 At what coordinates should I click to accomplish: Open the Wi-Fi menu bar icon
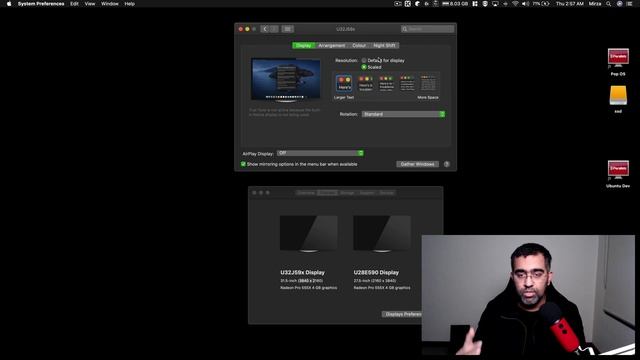click(515, 4)
